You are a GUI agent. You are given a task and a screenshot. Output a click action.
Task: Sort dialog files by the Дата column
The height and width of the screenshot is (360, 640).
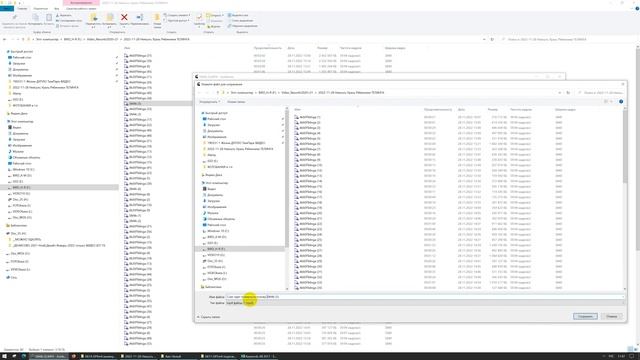(461, 109)
